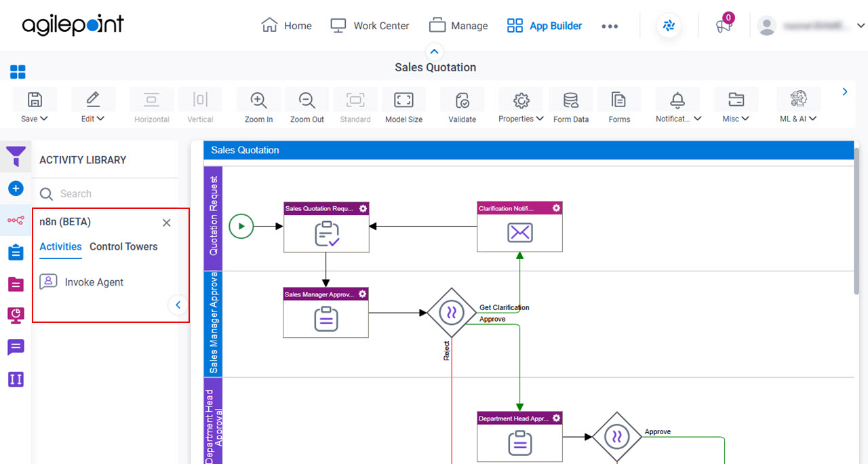
Task: Select the Sales Manager Approval activity
Action: [325, 312]
